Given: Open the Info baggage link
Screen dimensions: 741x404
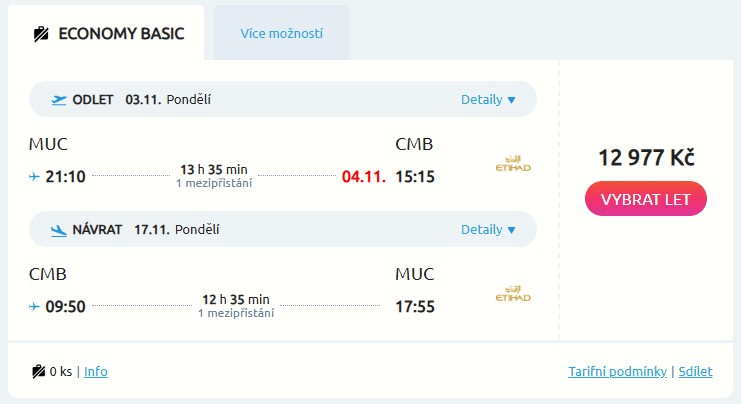Looking at the screenshot, I should 96,371.
